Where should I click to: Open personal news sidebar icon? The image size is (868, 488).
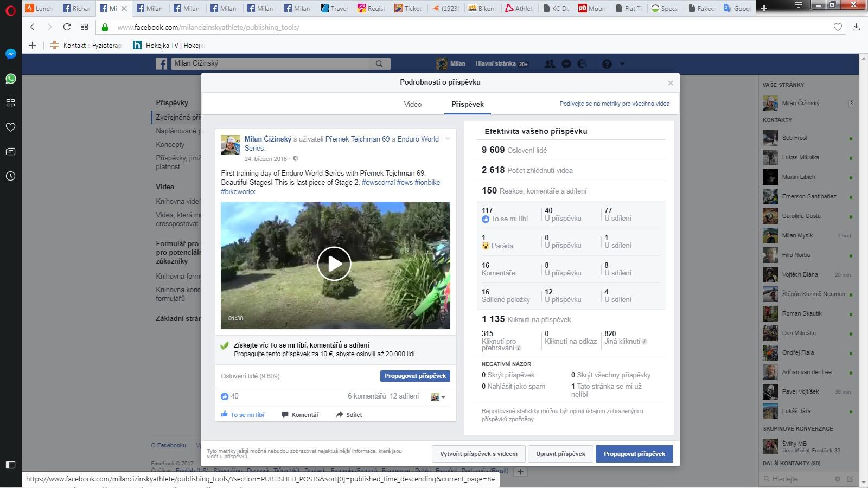[x=10, y=151]
